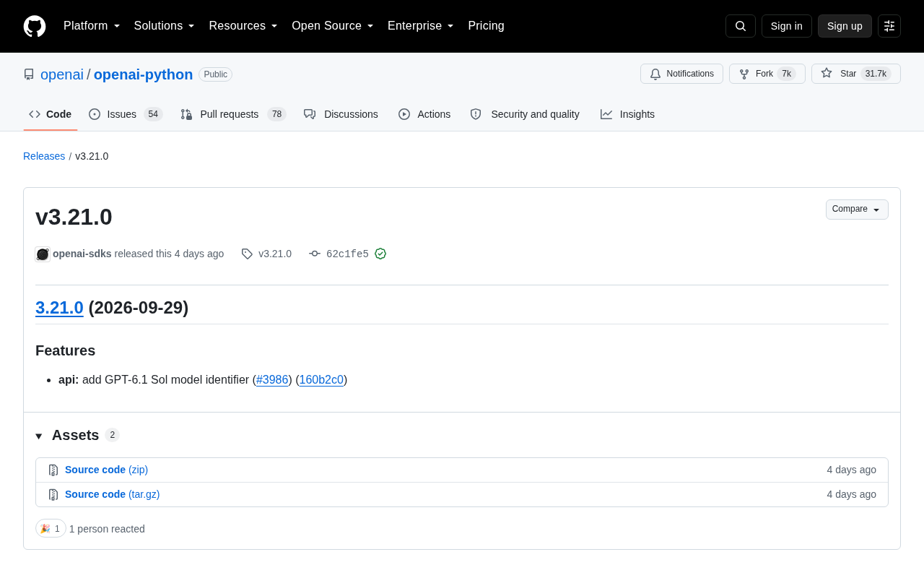
Task: Open the Issues tab
Action: 126,114
